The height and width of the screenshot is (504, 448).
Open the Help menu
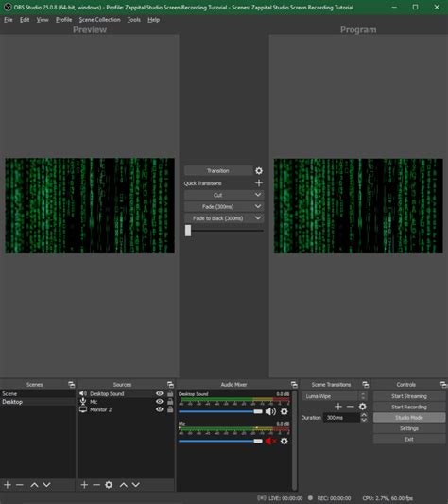154,20
